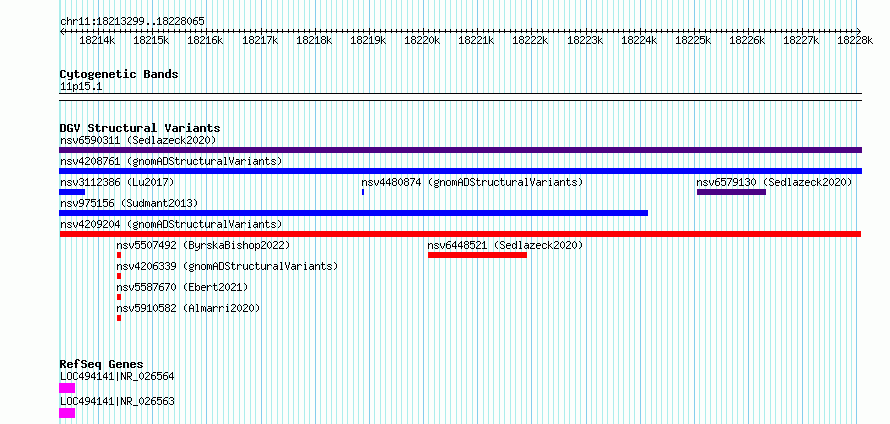Click the 18227k ruler position
The width and height of the screenshot is (890, 424).
tap(801, 40)
